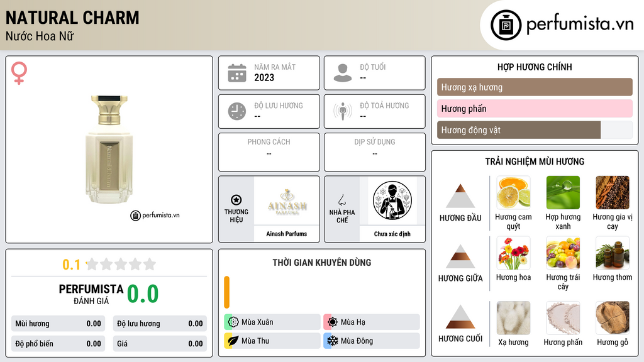Screen dimensions: 644x362
Task: Click the Mùi hương 0.00 score row
Action: [x=58, y=324]
